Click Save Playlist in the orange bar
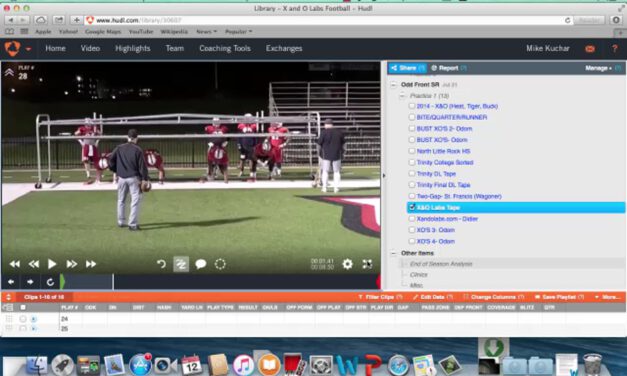 point(559,297)
